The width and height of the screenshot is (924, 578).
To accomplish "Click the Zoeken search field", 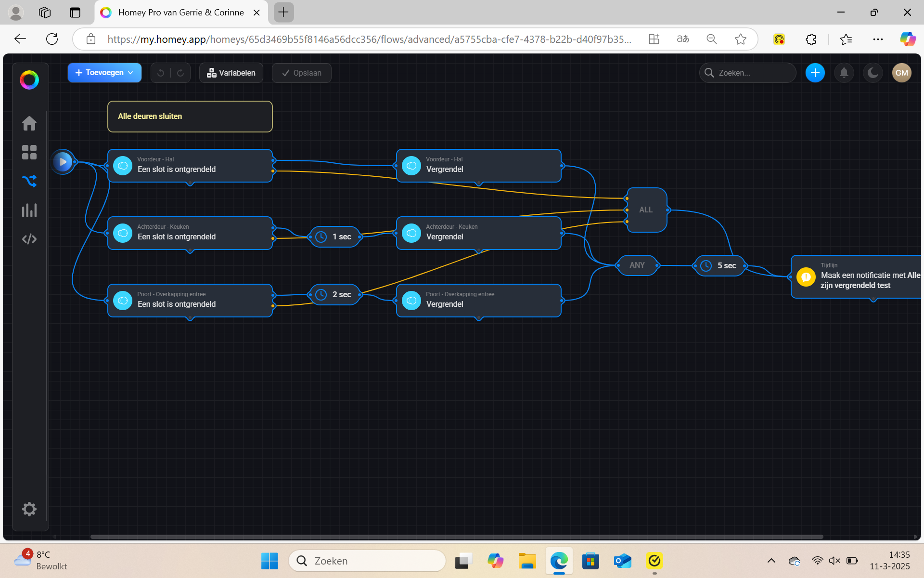I will [x=747, y=73].
